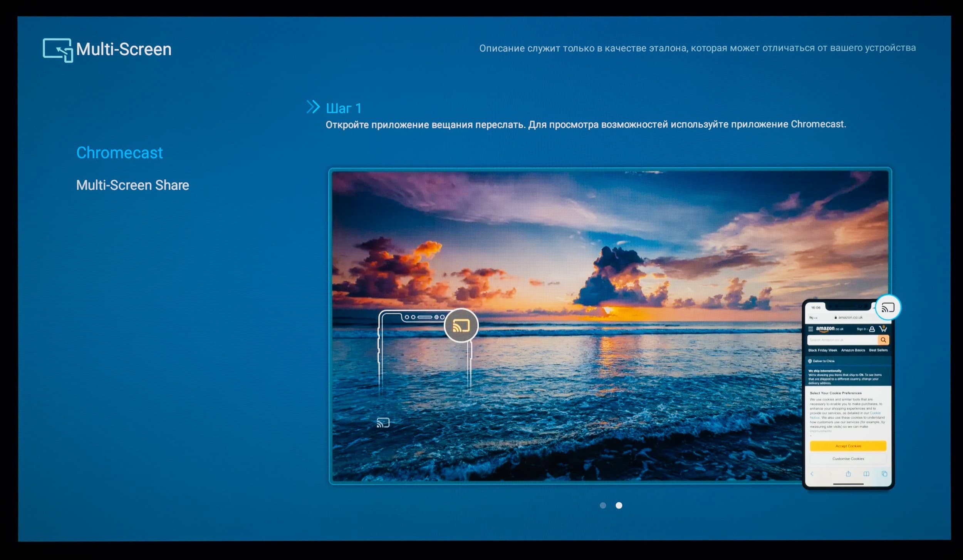Select the second page indicator dot
The width and height of the screenshot is (963, 560).
619,505
